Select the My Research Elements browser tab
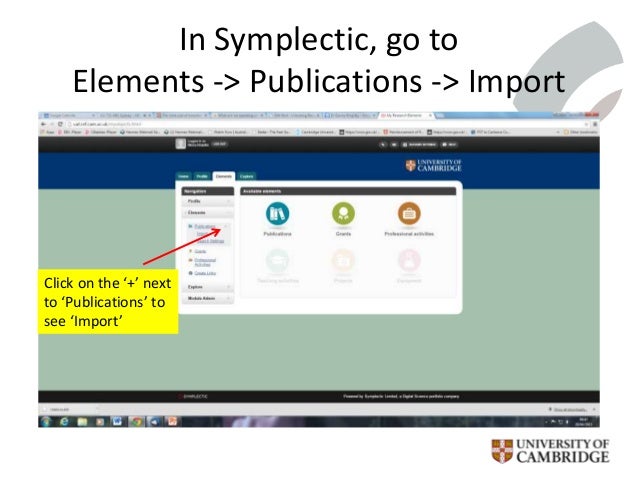The image size is (638, 479). coord(407,116)
